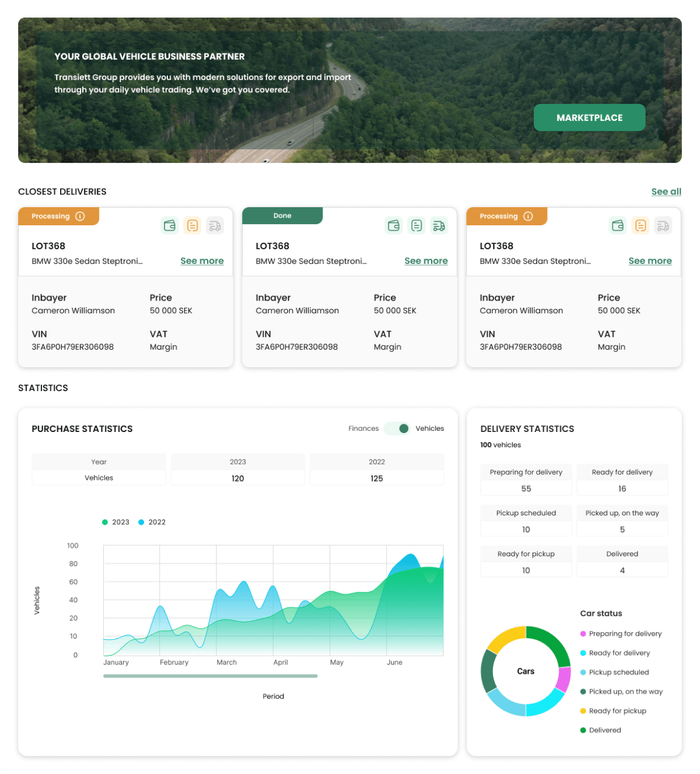
Task: Click the Ready for delivery value 16
Action: [622, 489]
